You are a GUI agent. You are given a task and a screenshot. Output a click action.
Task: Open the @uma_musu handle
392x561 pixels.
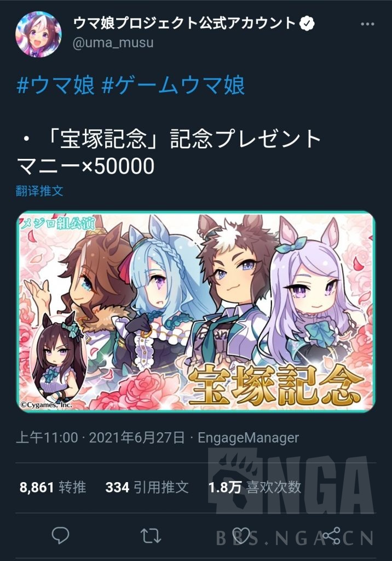(x=113, y=43)
